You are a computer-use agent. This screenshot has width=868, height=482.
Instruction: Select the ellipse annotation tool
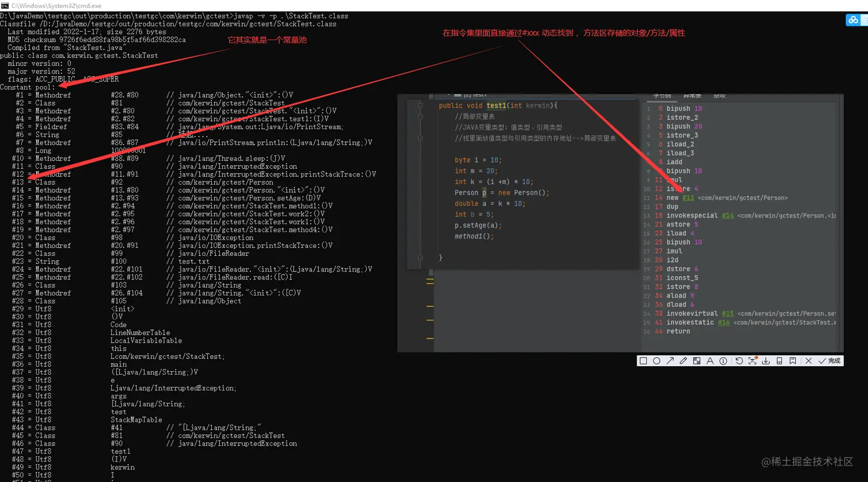[657, 361]
